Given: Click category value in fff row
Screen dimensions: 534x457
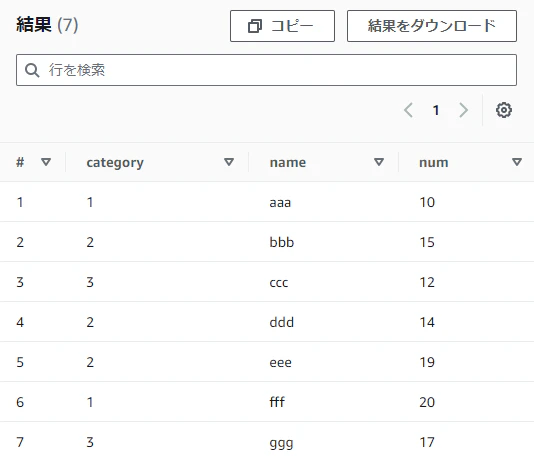Looking at the screenshot, I should (x=90, y=402).
